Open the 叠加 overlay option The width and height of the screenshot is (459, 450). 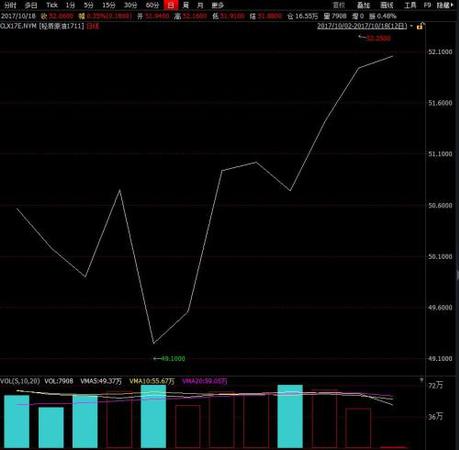(x=363, y=5)
